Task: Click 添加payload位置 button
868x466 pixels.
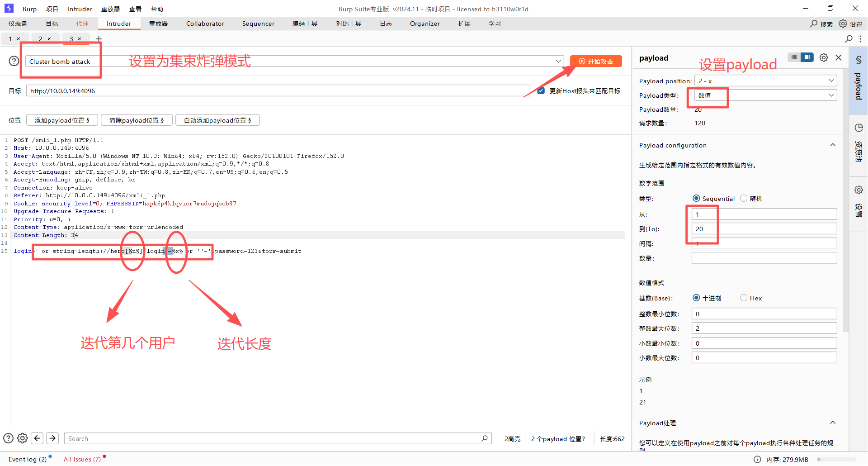Action: coord(62,120)
